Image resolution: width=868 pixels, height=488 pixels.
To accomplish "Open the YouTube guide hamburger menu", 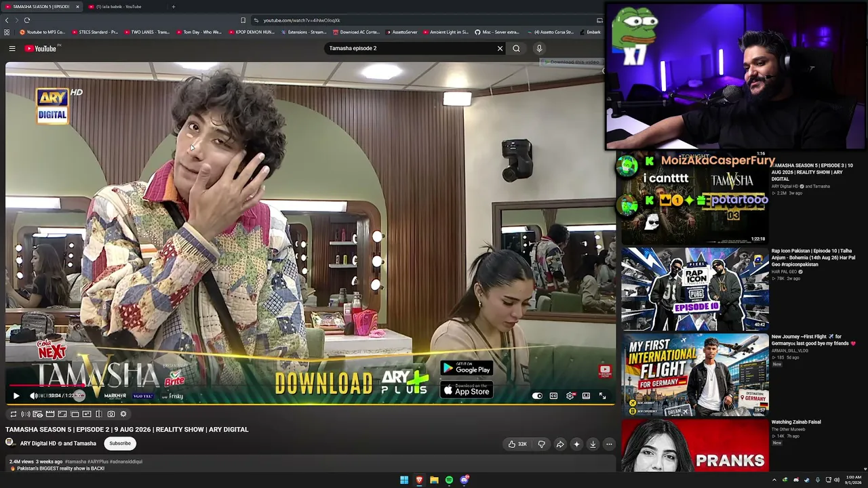I will tap(12, 48).
